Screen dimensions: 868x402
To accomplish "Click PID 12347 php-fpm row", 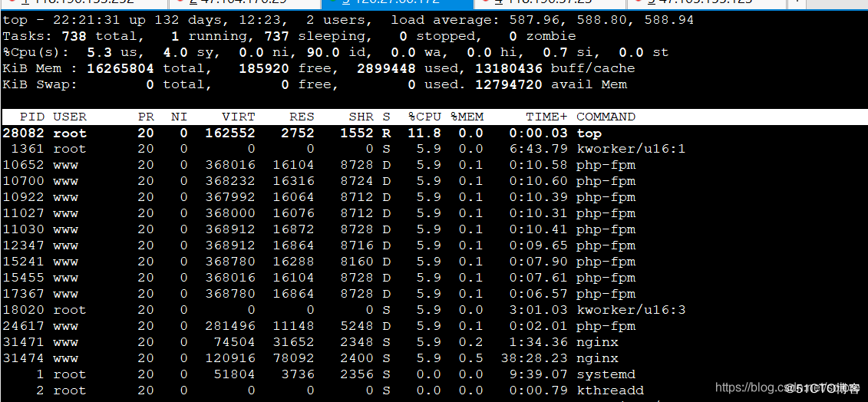I will point(23,245).
